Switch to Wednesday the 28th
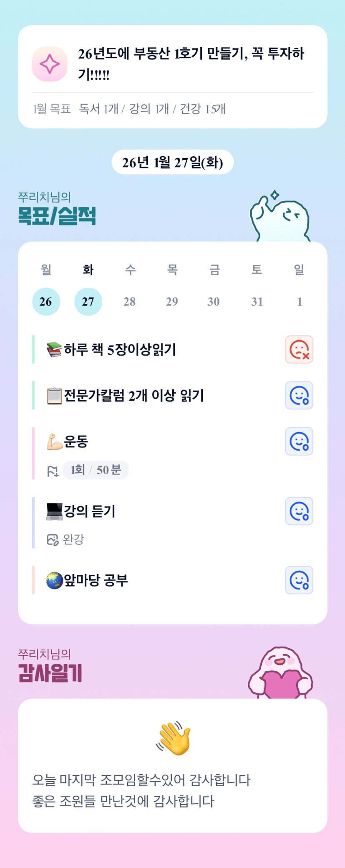This screenshot has height=868, width=345. pyautogui.click(x=130, y=301)
